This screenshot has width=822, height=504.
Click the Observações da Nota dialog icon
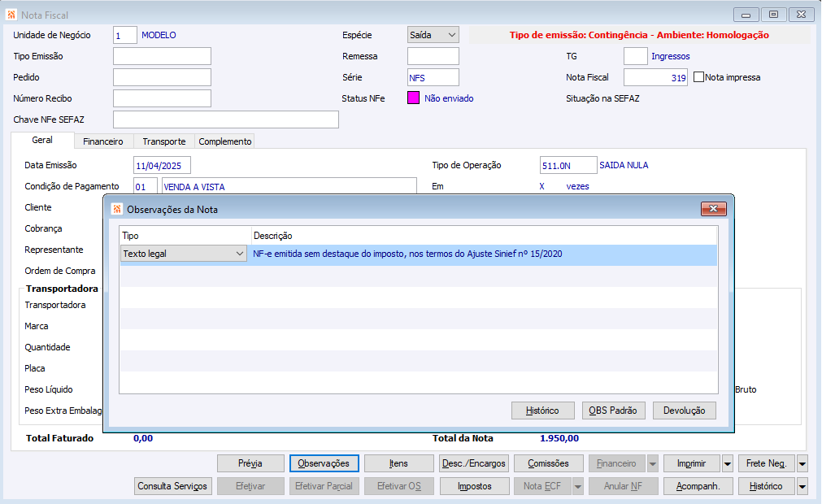(117, 209)
